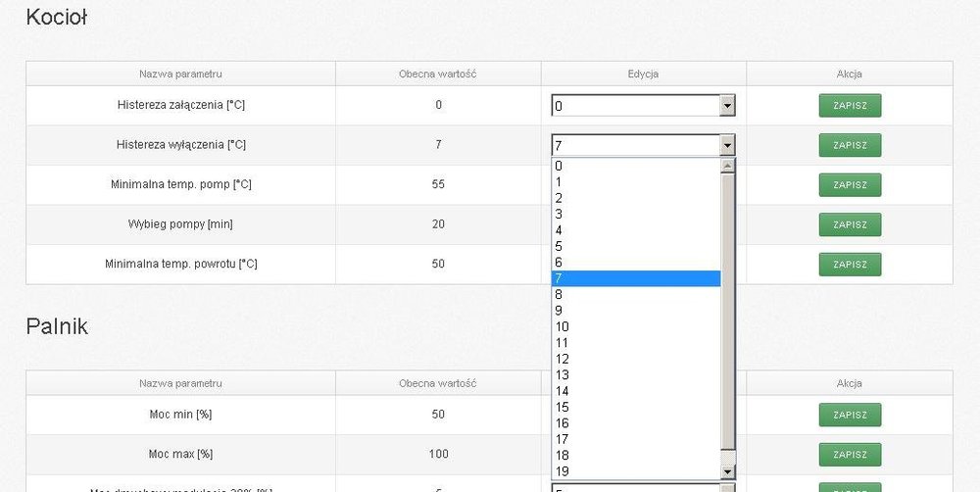This screenshot has height=492, width=980.
Task: Save the Minimalna temp. pomp value
Action: coord(850,184)
